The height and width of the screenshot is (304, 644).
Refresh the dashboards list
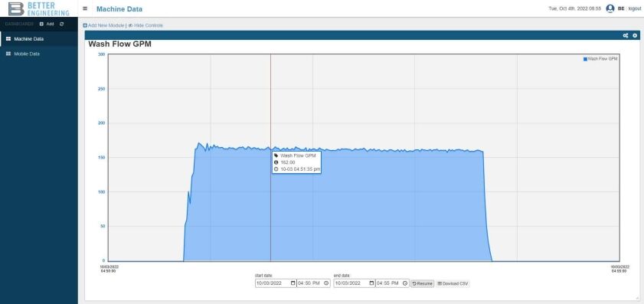coord(61,24)
